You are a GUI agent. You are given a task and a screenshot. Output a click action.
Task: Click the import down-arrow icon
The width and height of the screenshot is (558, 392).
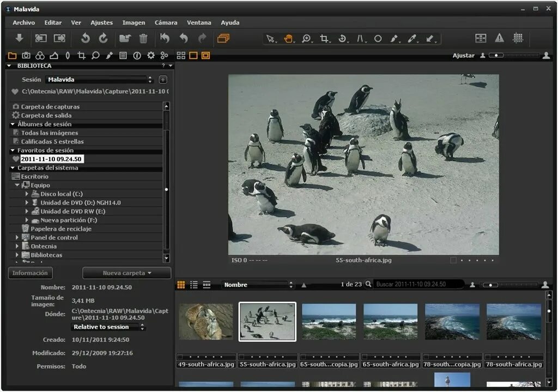pos(19,39)
